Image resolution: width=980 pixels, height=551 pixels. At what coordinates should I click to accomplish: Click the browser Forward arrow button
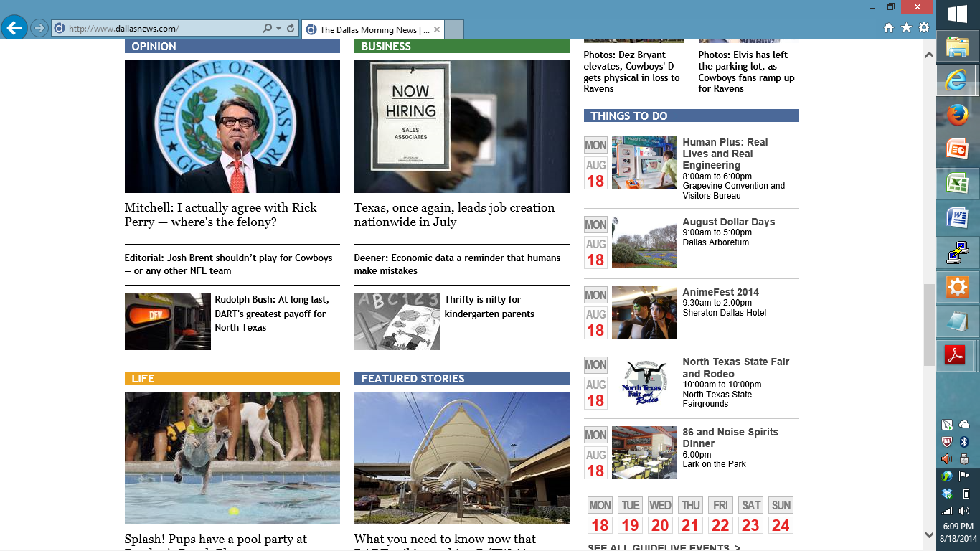click(x=39, y=29)
